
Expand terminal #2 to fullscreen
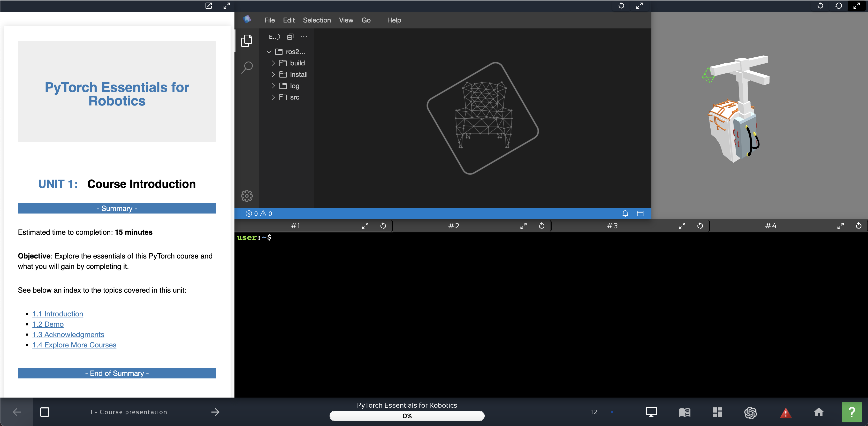[x=523, y=226]
